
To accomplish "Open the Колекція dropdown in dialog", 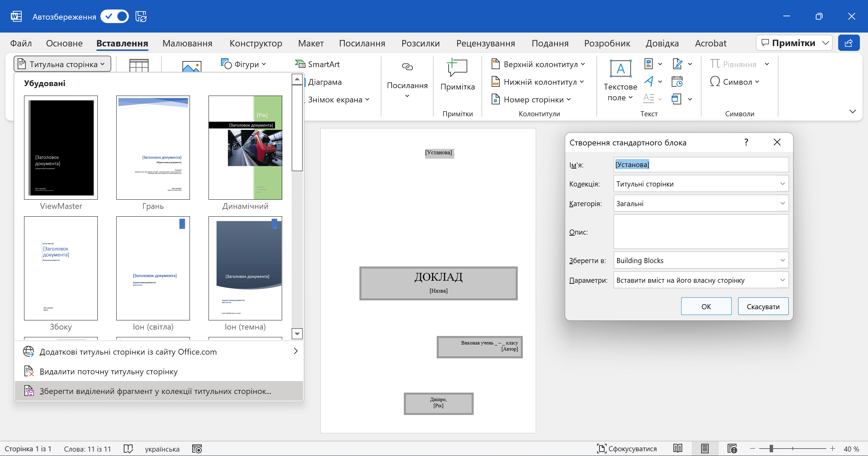I will pos(783,184).
